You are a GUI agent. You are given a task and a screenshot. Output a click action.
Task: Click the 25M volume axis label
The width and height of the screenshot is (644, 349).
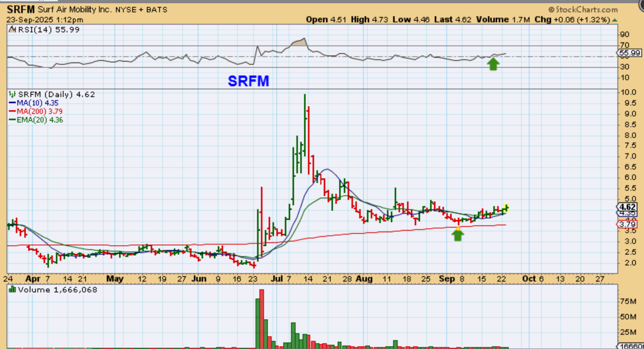click(x=628, y=332)
